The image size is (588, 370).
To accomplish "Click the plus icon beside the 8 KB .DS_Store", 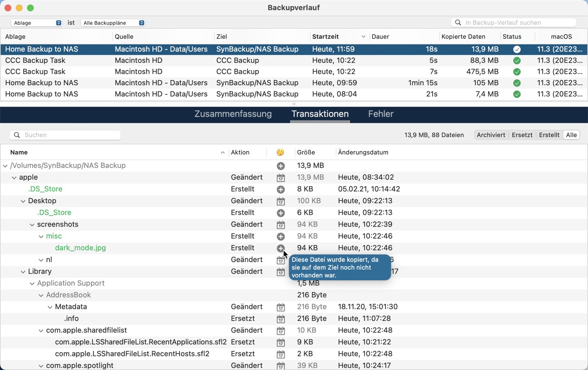I will coord(281,189).
